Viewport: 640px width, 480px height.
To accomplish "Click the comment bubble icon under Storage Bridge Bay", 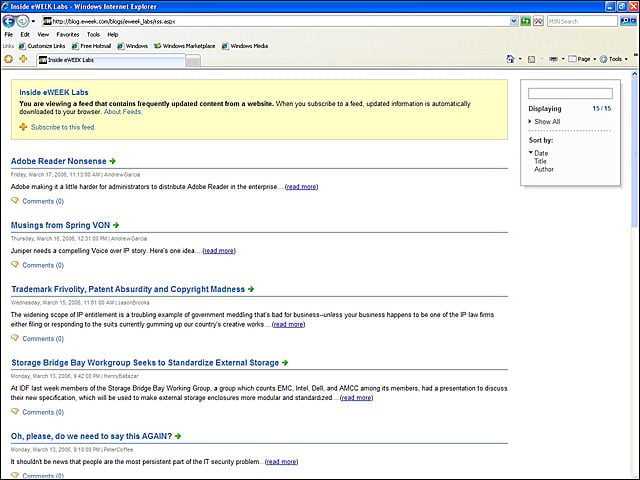I will click(x=15, y=411).
